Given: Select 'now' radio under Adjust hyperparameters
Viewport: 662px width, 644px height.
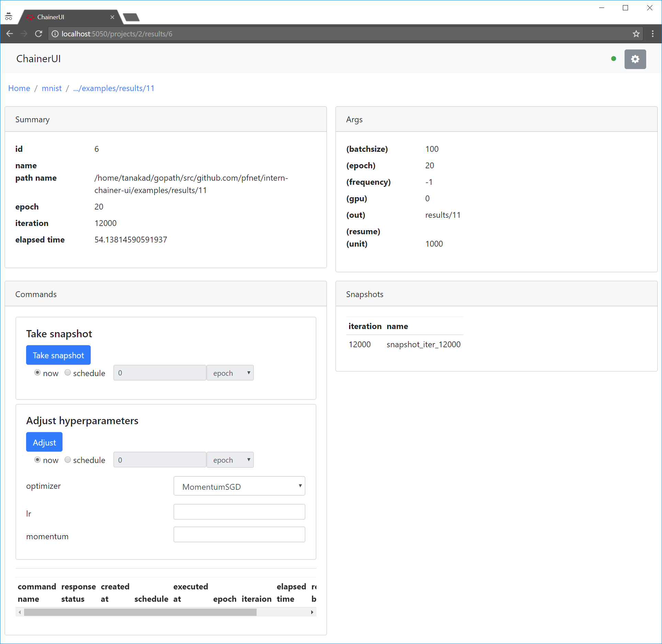Looking at the screenshot, I should pos(37,460).
